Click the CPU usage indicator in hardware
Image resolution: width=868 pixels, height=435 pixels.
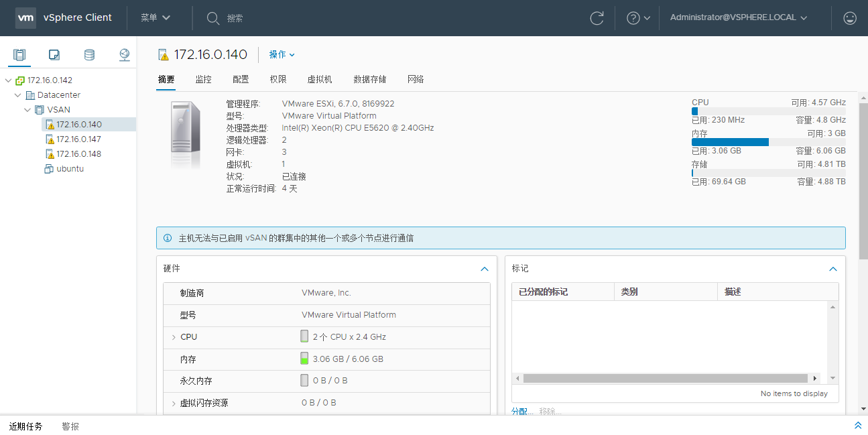304,336
